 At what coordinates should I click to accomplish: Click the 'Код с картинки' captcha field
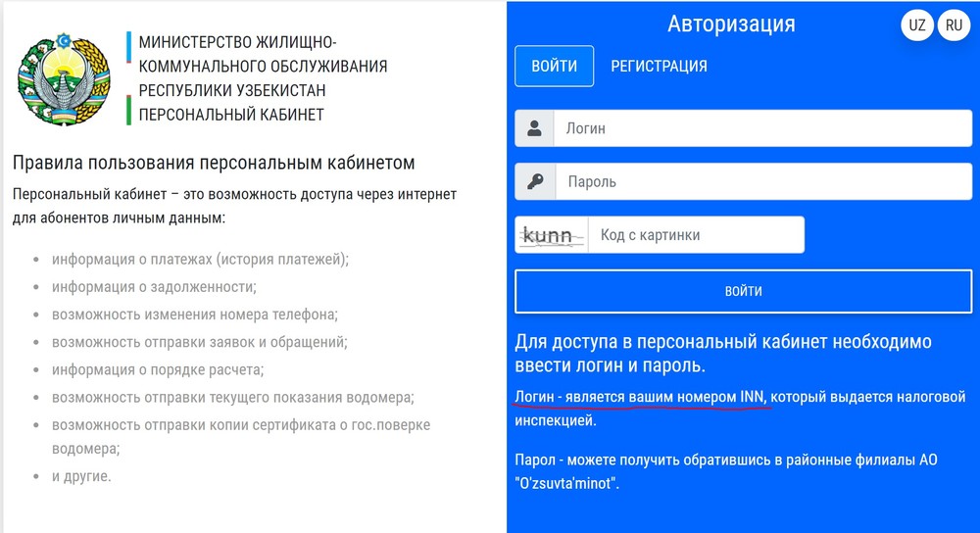696,235
